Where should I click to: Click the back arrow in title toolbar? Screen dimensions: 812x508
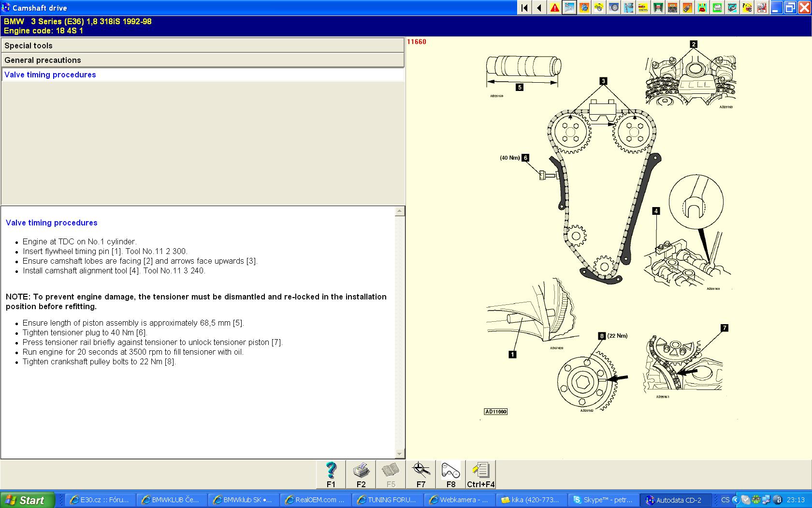tap(539, 8)
